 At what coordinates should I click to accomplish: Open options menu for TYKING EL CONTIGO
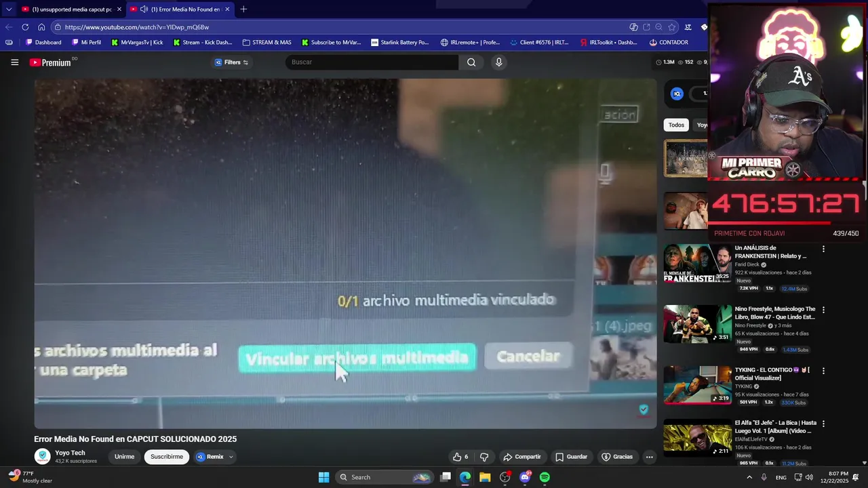click(x=823, y=371)
